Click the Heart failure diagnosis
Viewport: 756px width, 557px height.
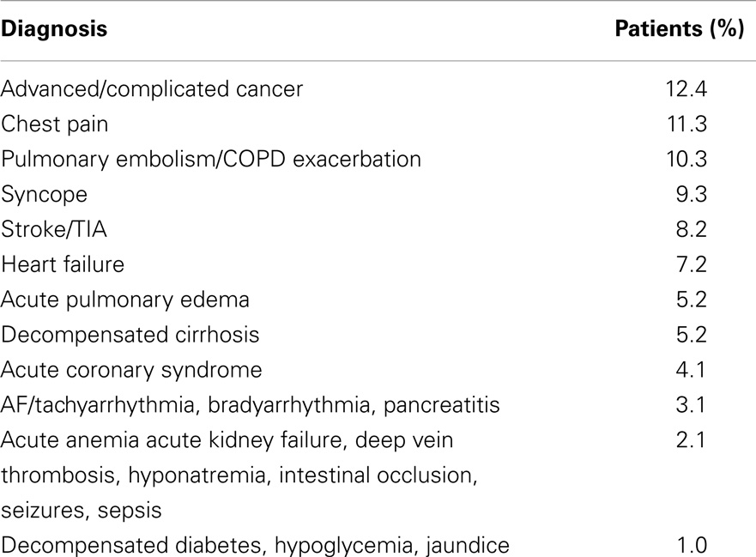(63, 264)
